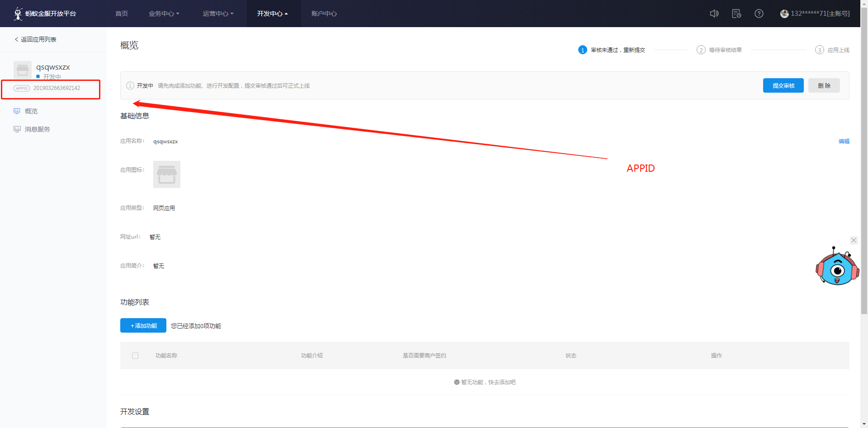
Task: Click the 功能列表 section heading
Action: pos(135,302)
